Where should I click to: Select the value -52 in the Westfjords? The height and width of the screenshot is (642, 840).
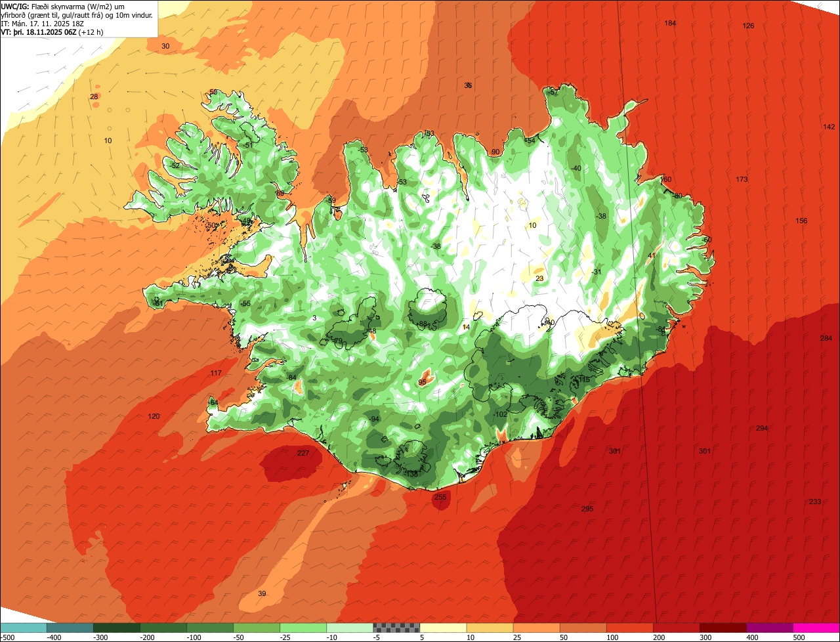point(174,165)
